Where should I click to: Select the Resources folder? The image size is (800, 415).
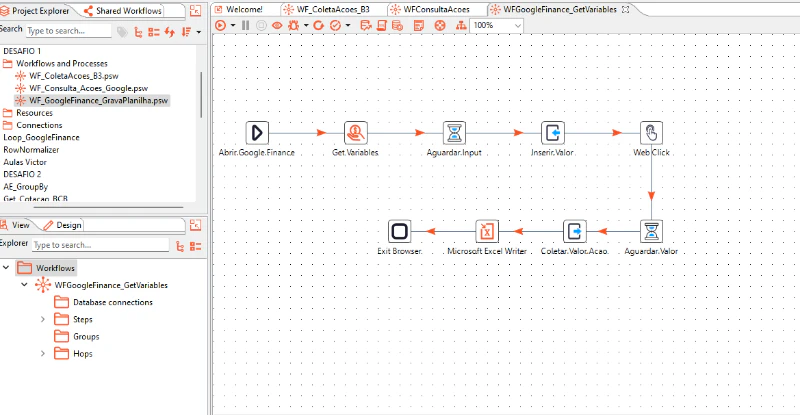pos(34,113)
